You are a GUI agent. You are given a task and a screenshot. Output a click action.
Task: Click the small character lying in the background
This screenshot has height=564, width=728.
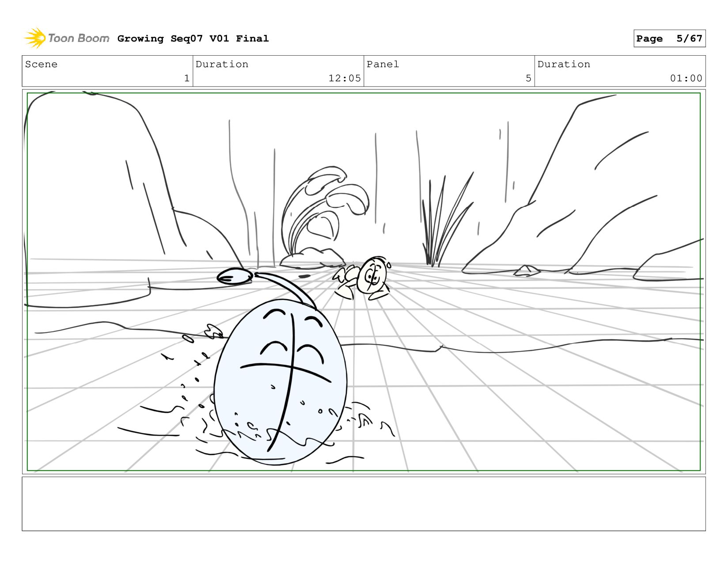(362, 278)
